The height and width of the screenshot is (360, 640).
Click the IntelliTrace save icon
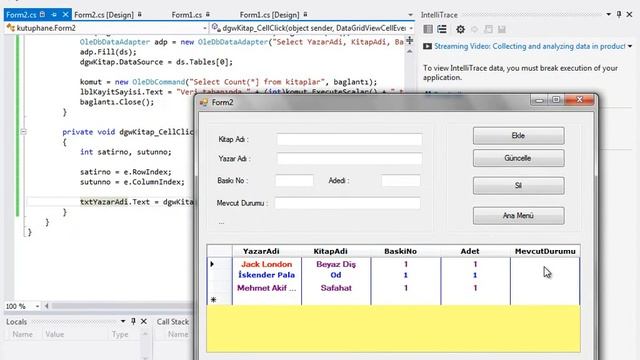coord(502,29)
